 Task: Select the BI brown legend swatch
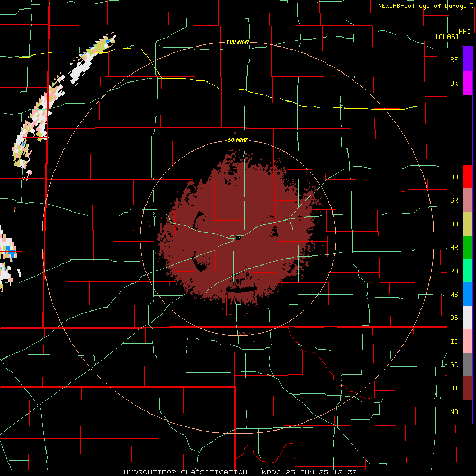tap(467, 388)
